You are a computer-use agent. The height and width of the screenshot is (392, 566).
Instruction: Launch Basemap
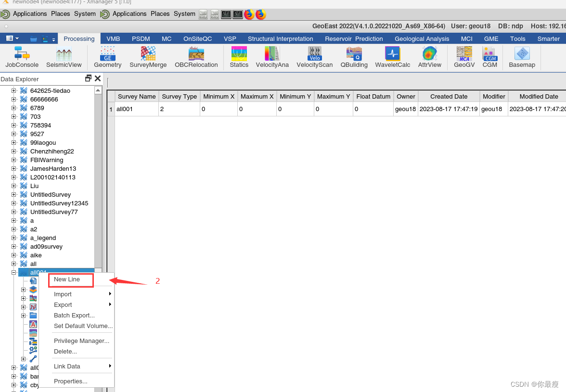pyautogui.click(x=522, y=57)
